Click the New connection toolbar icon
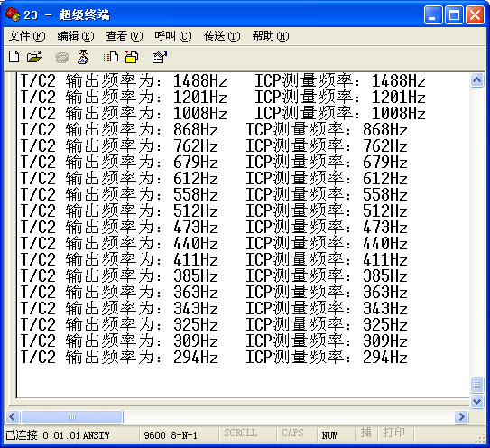Viewport: 490px width, 448px height. coord(14,57)
